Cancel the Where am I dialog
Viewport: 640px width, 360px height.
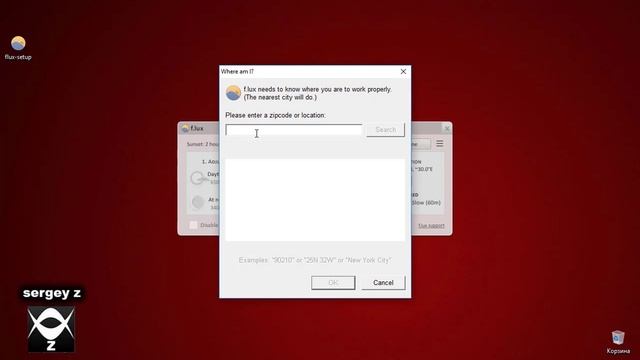(x=383, y=282)
